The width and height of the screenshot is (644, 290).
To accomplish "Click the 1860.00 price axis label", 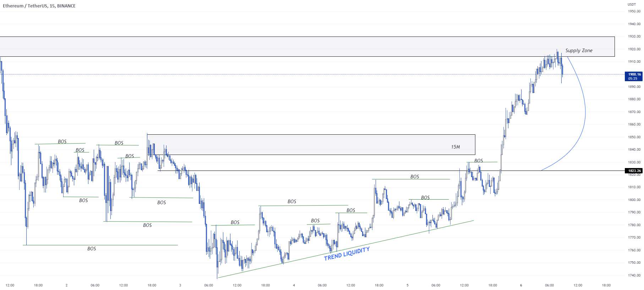I will point(634,125).
